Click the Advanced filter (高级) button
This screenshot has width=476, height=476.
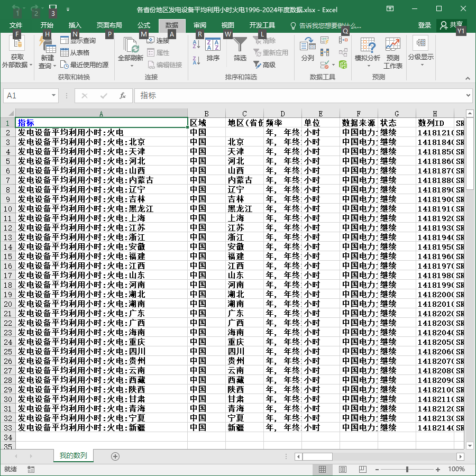click(x=264, y=65)
